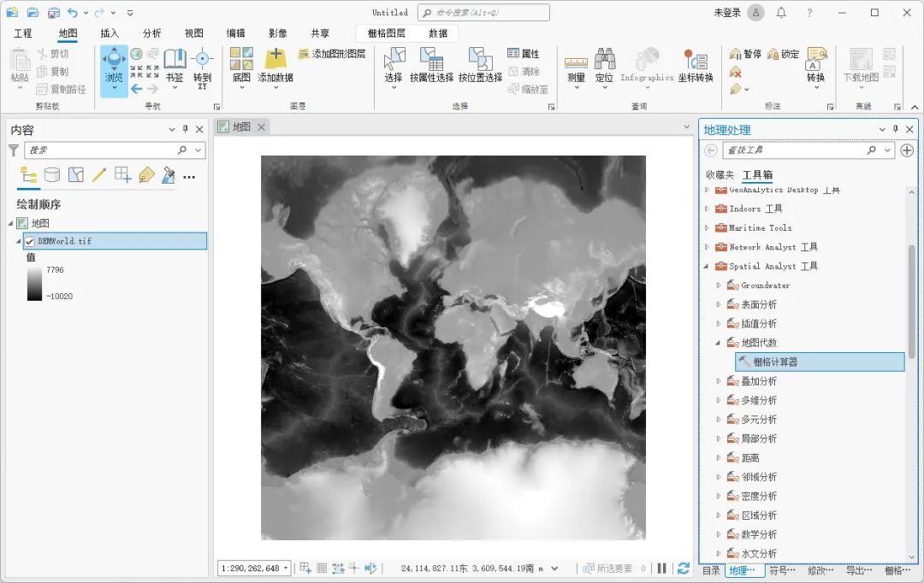
Task: Open the map scale dropdown
Action: click(286, 568)
